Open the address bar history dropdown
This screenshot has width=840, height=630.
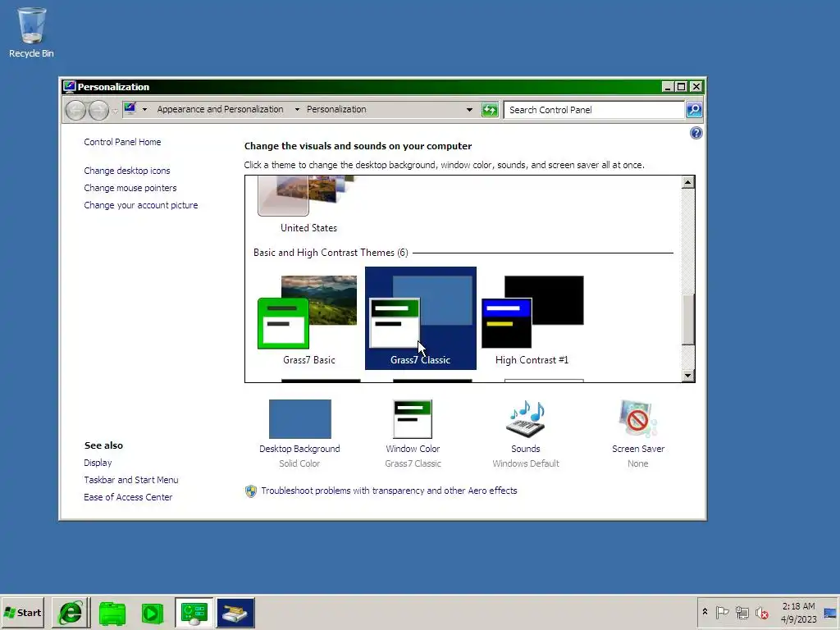[x=469, y=110]
